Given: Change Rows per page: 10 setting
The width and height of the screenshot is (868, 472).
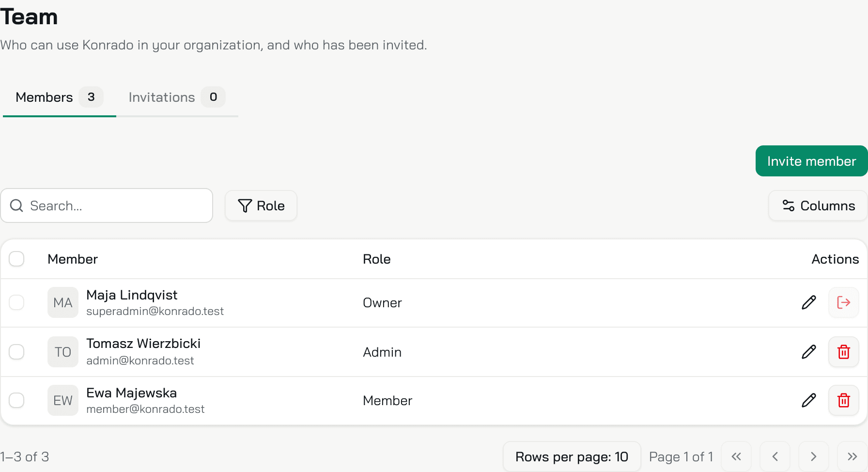Looking at the screenshot, I should (x=572, y=456).
